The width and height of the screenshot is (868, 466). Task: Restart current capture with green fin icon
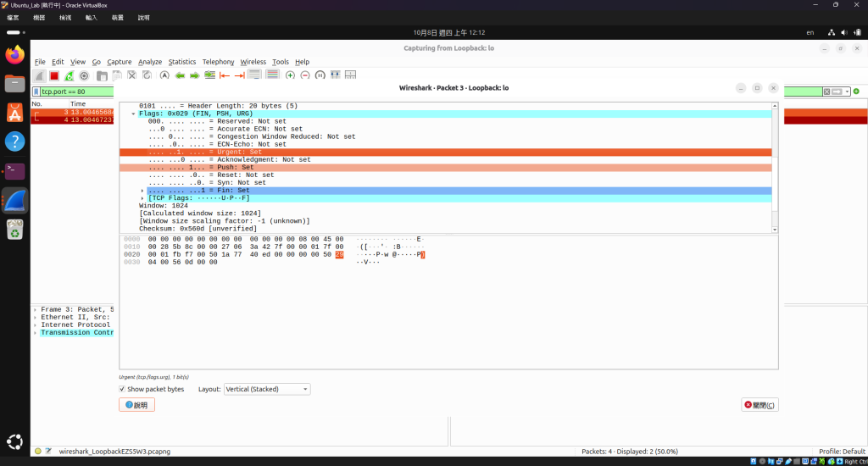coord(69,75)
